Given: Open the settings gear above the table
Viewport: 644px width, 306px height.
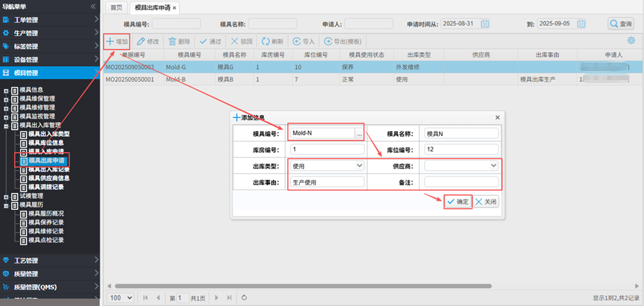Looking at the screenshot, I should [631, 41].
